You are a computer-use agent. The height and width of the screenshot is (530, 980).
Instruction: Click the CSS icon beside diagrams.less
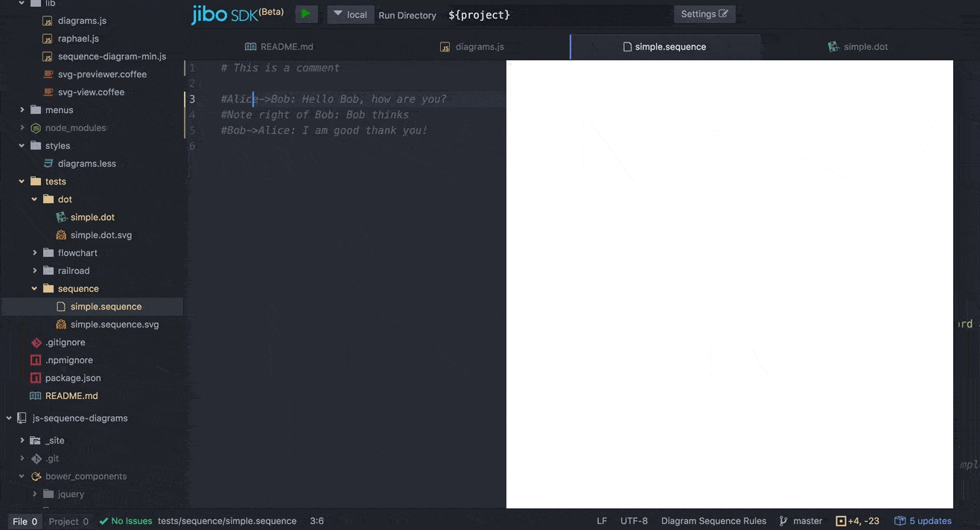(x=48, y=164)
